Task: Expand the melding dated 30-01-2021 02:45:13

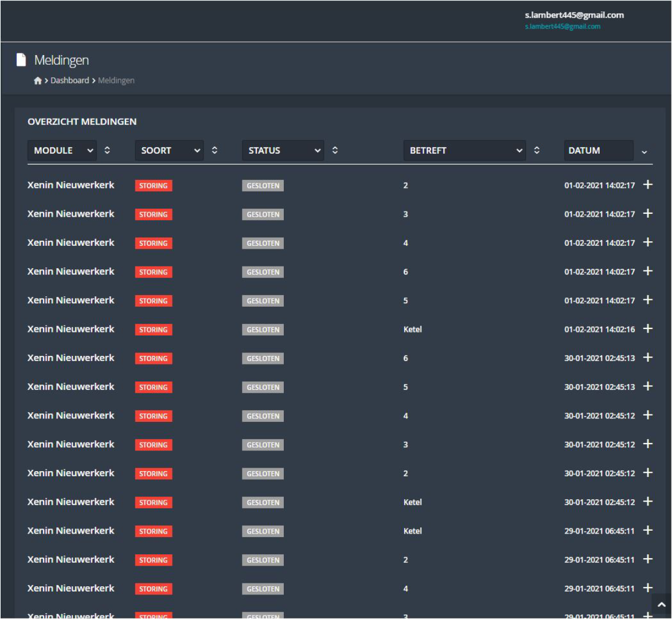Action: (x=647, y=358)
